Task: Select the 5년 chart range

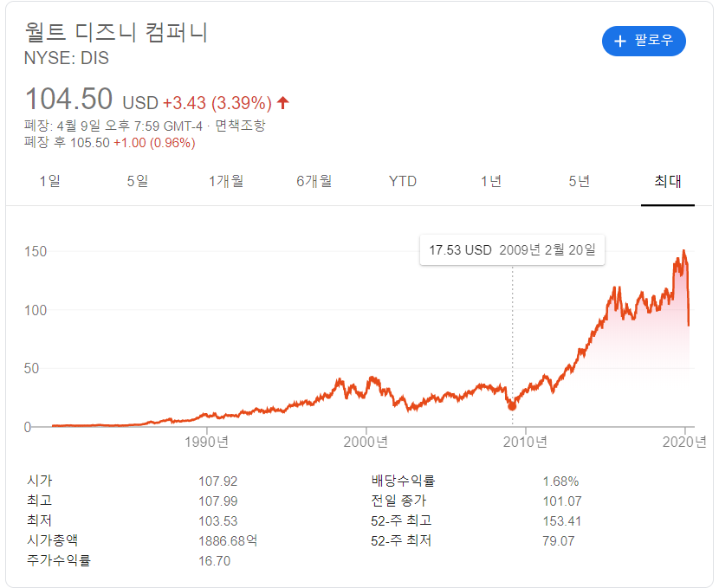Action: (579, 182)
